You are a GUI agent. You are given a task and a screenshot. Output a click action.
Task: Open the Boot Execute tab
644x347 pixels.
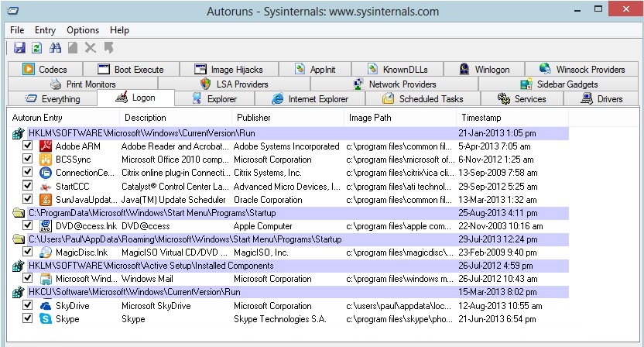pos(131,70)
